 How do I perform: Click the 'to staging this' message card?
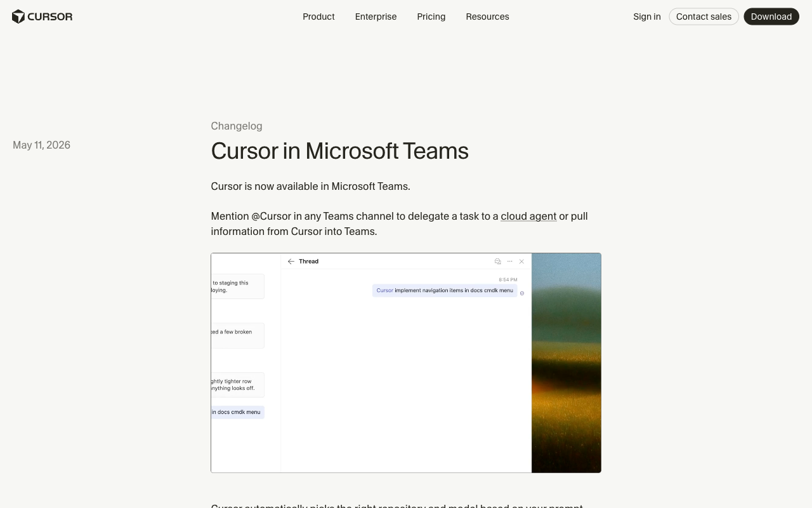tap(238, 286)
